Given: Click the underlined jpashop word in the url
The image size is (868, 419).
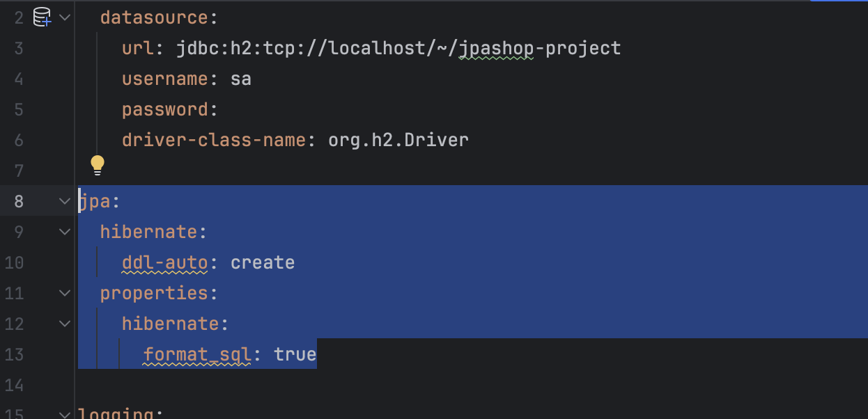Looking at the screenshot, I should click(496, 48).
